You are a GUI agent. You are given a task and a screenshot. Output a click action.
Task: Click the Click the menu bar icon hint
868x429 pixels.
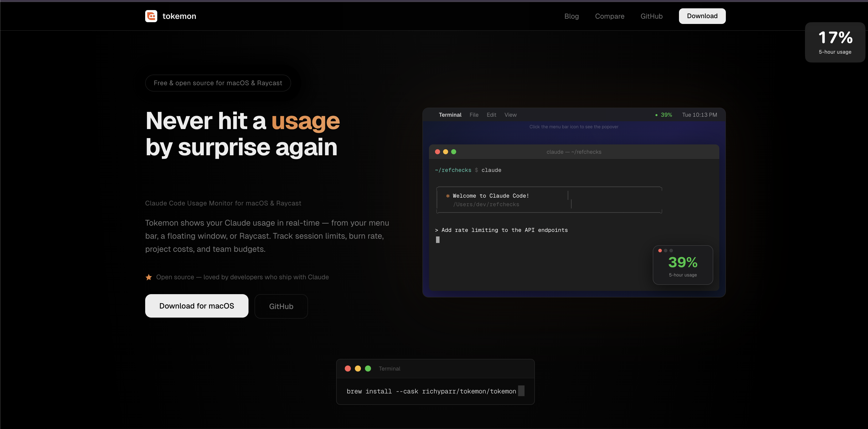[x=574, y=127]
